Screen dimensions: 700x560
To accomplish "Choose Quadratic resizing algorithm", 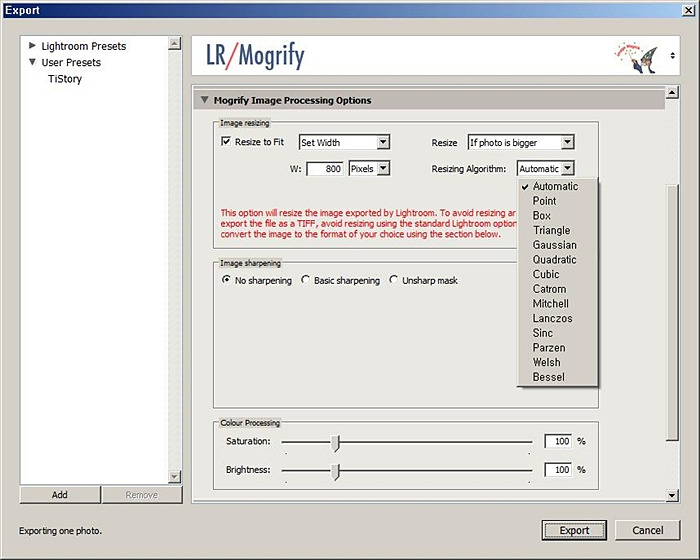I will coord(557,260).
